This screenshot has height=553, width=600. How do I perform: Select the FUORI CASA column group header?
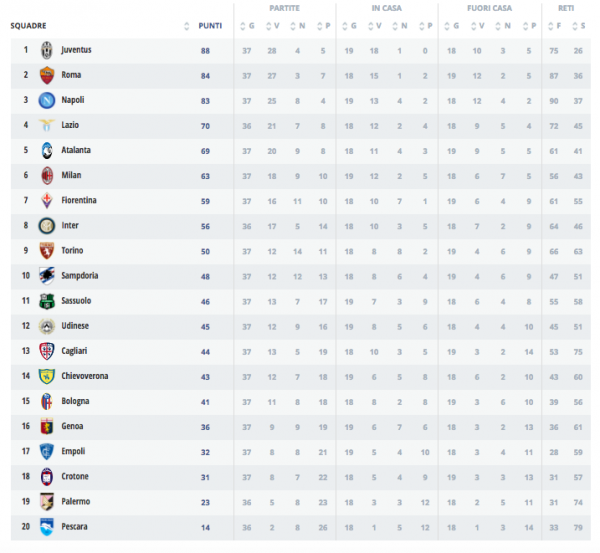tap(490, 8)
